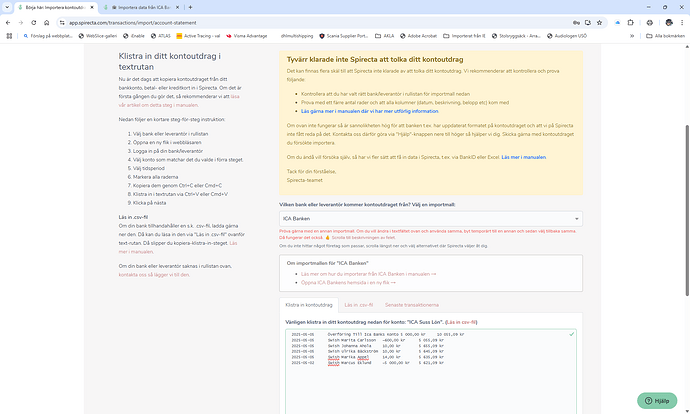Switch to the 'Läs in .csv-fil' tab
The width and height of the screenshot is (690, 414).
(x=359, y=305)
